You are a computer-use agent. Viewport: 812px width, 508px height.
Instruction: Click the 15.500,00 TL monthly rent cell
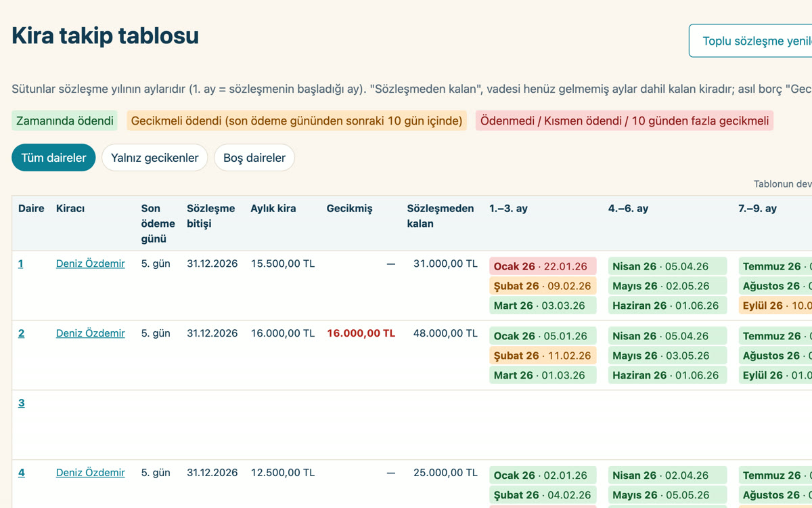pos(283,263)
